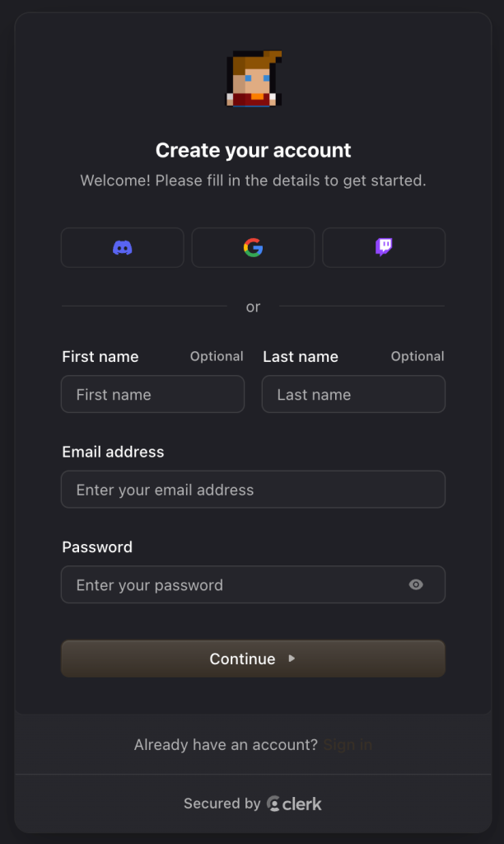The height and width of the screenshot is (844, 504).
Task: Click the Secured by text
Action: (222, 804)
